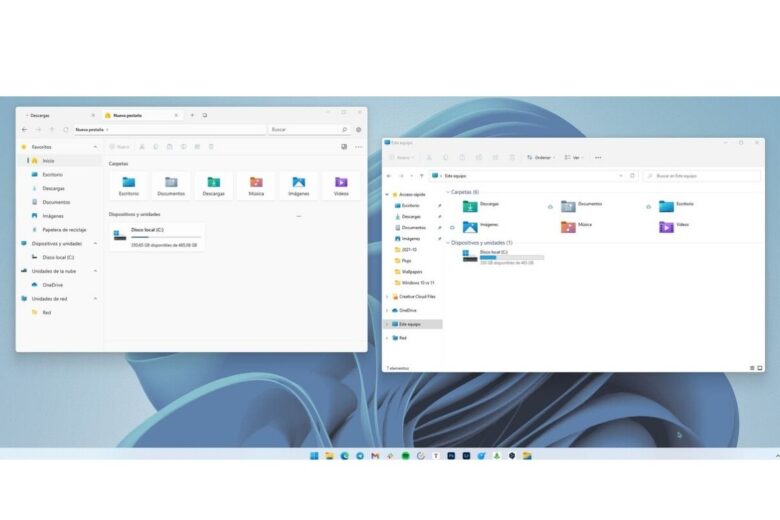This screenshot has height=520, width=780.
Task: Launch Microsoft Edge from the taskbar
Action: pos(344,455)
